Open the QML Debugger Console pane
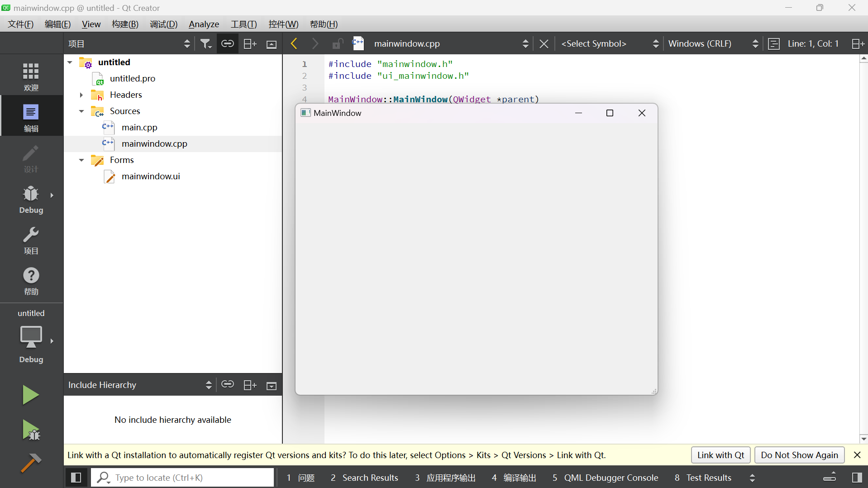This screenshot has height=488, width=868. click(605, 478)
